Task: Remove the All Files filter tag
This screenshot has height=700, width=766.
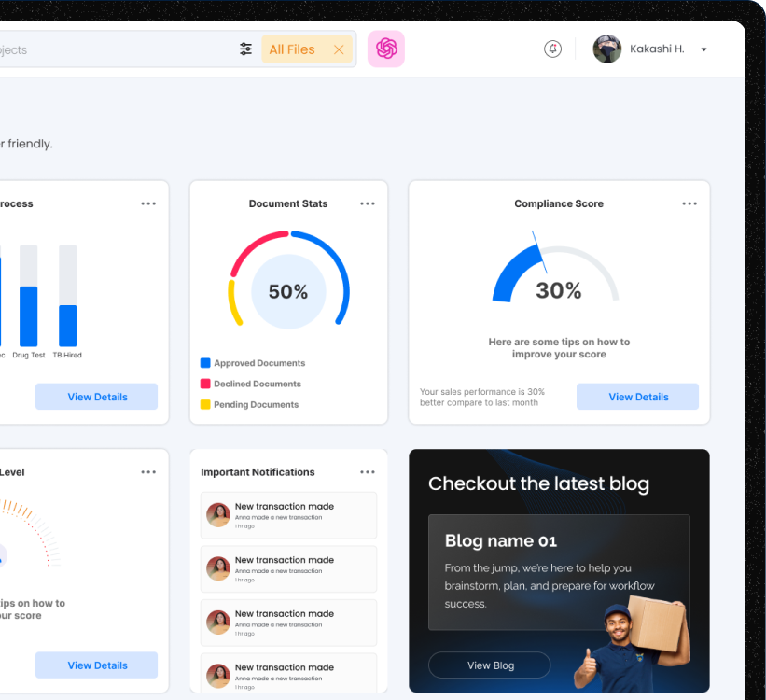Action: (339, 49)
